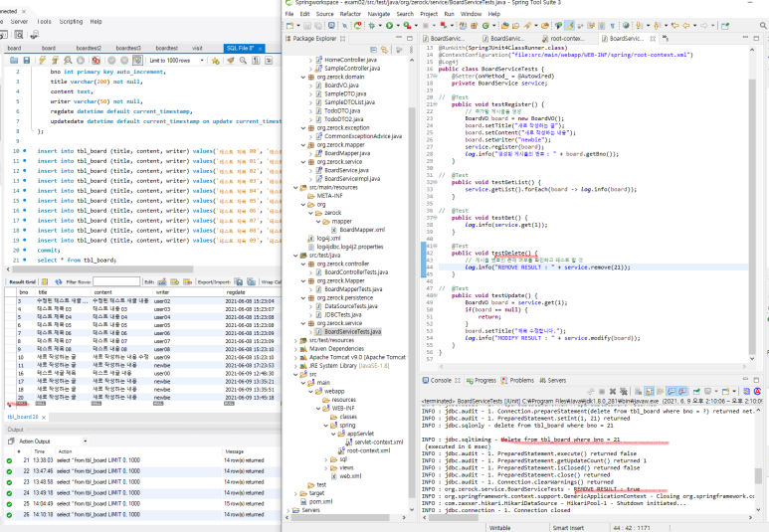Expand Maven Dependencies node
Viewport: 769px width, 532px height.
click(x=295, y=349)
